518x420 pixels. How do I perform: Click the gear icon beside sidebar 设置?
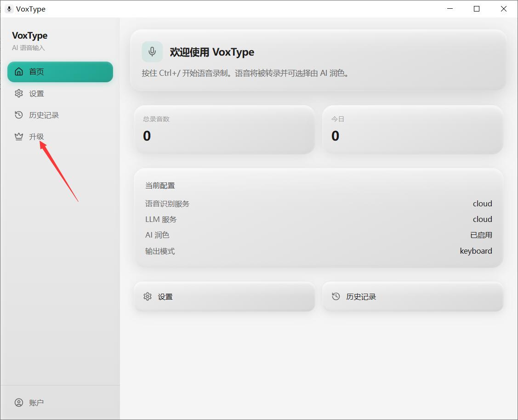pyautogui.click(x=19, y=93)
